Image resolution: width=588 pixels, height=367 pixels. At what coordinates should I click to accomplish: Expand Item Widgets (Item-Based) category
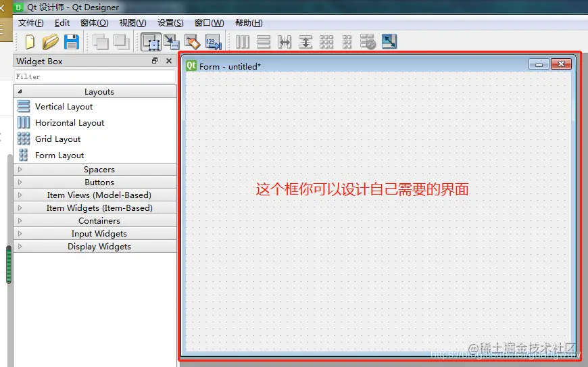(95, 207)
